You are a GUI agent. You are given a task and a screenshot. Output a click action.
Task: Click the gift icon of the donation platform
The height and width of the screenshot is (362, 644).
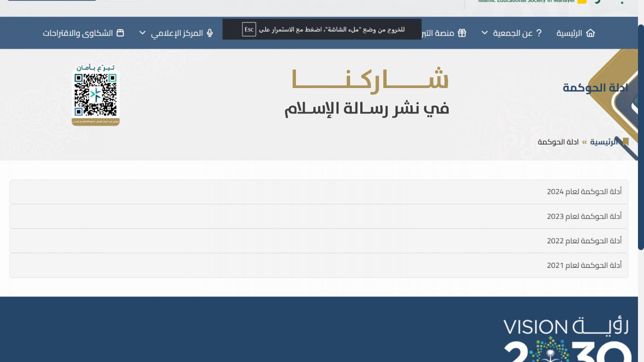(462, 33)
